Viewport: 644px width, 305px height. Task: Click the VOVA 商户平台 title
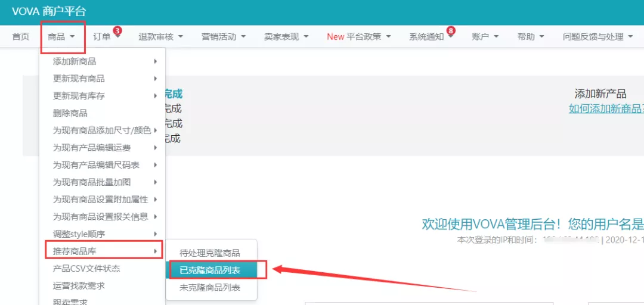coord(49,11)
